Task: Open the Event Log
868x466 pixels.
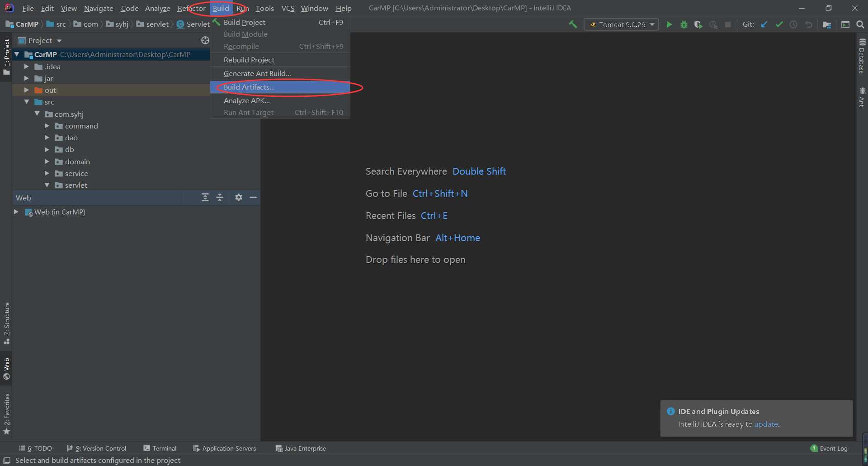Action: 829,448
